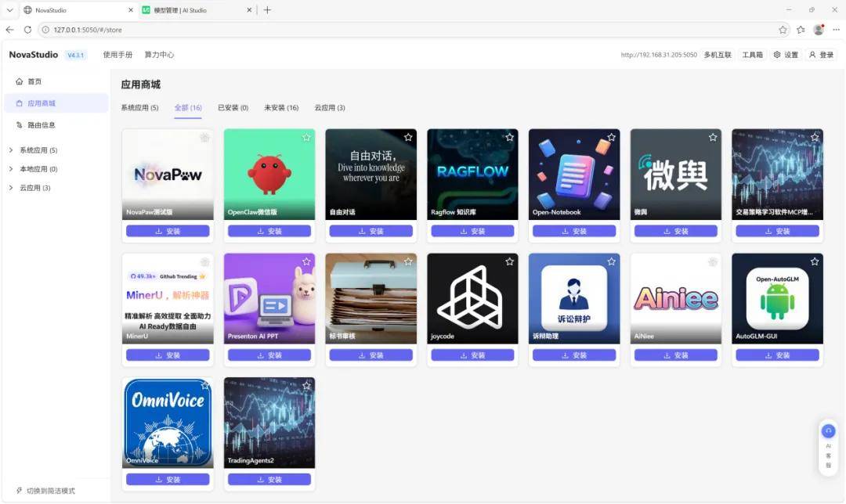Close the AI Studio browser tab

click(x=249, y=9)
